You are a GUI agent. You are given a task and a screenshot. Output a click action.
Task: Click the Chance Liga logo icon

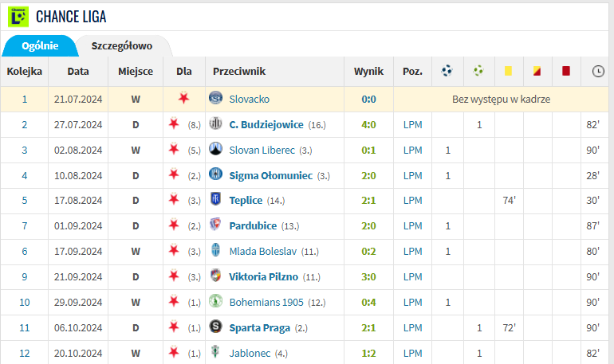tap(18, 17)
